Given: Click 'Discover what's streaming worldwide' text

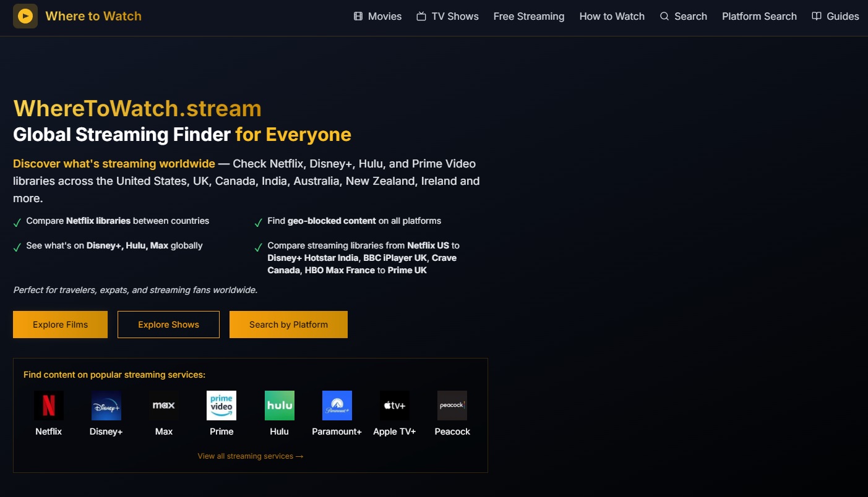Looking at the screenshot, I should [x=114, y=164].
